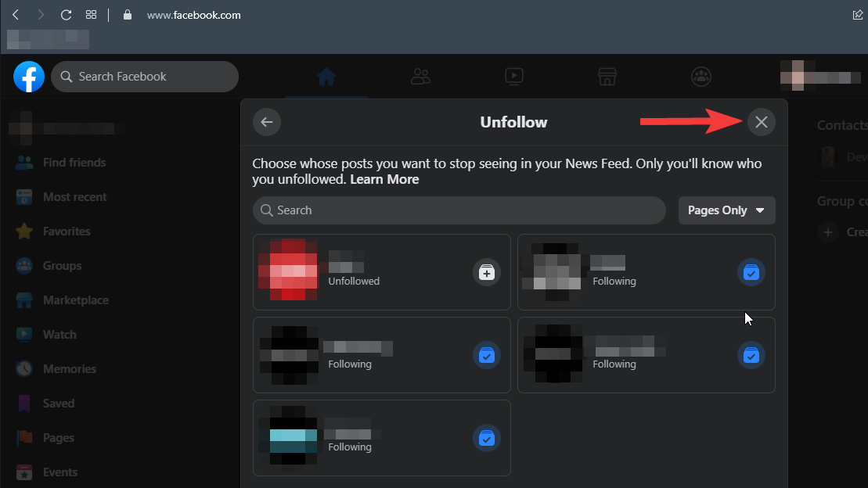Click the lock icon in address bar
The width and height of the screenshot is (868, 488).
coord(128,15)
